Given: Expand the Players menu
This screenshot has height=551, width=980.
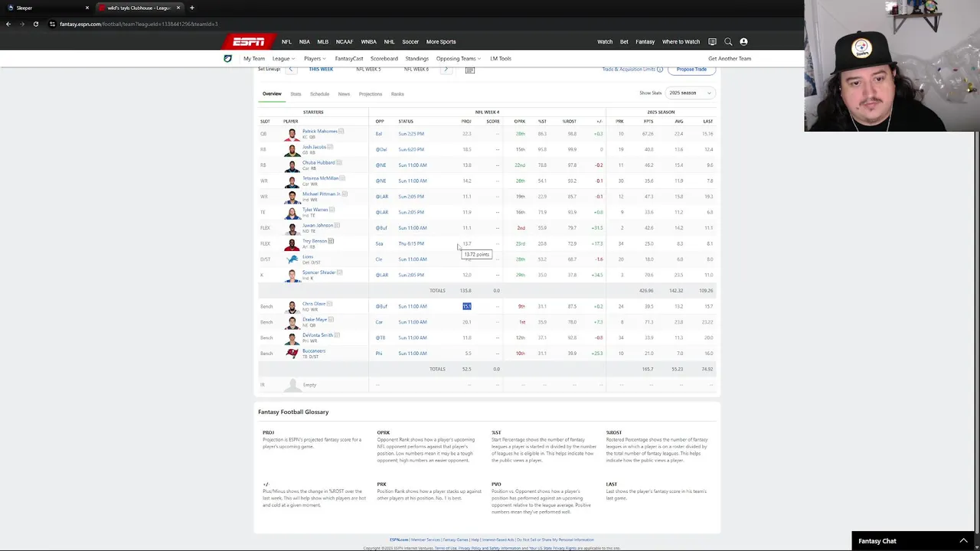Looking at the screenshot, I should [x=314, y=58].
